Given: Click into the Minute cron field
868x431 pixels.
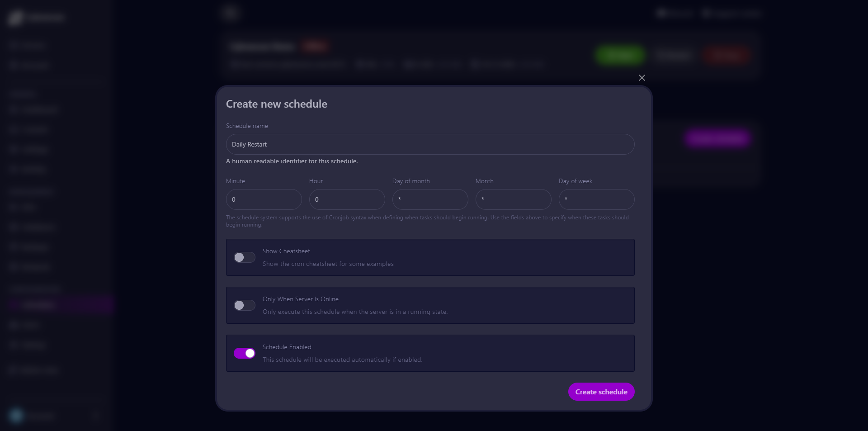Looking at the screenshot, I should point(264,199).
